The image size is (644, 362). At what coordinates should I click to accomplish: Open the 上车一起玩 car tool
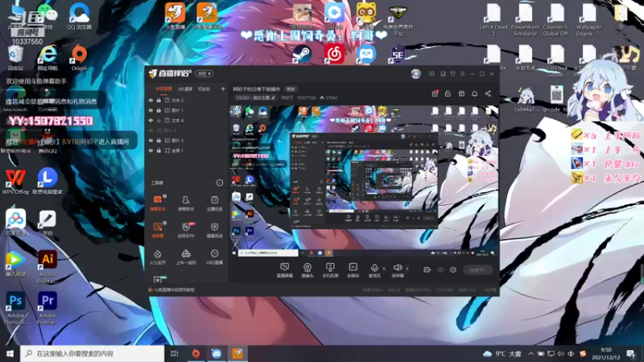186,257
